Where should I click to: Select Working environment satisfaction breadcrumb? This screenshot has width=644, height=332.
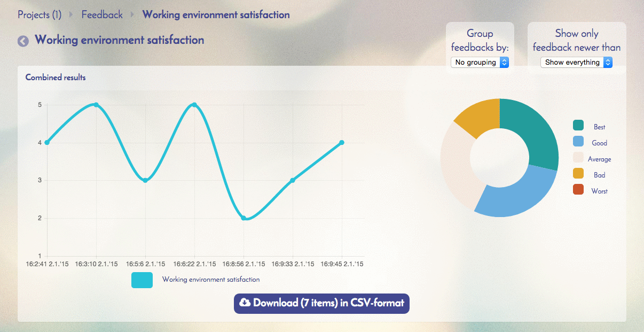(216, 14)
